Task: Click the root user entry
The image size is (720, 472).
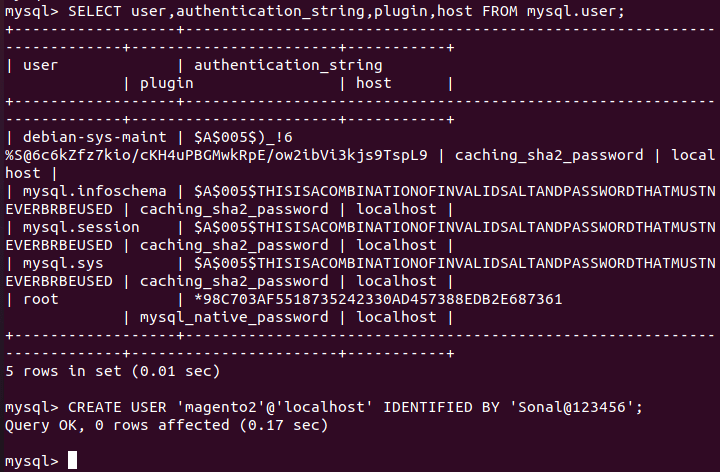Action: 40,299
